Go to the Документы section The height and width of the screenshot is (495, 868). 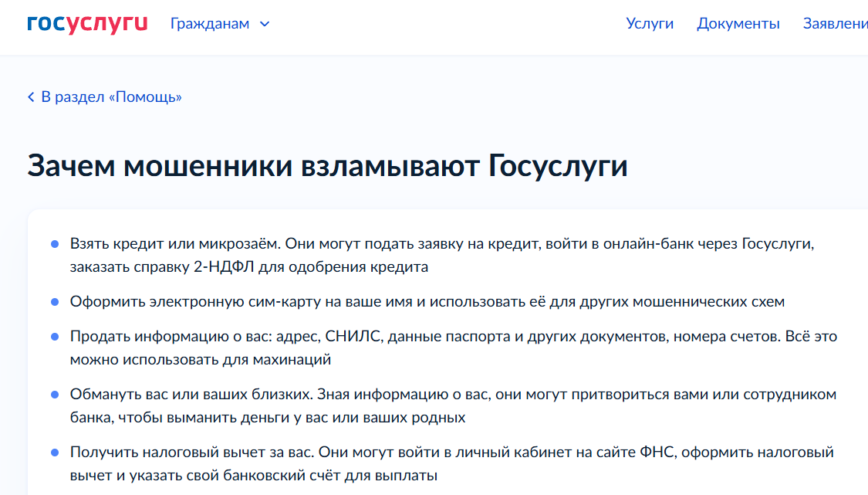[x=738, y=24]
